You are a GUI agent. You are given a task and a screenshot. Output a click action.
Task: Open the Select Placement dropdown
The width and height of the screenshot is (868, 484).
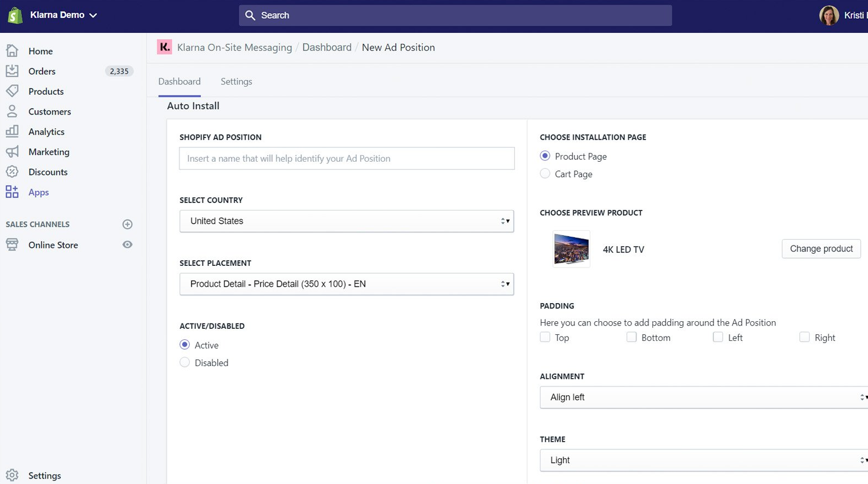click(347, 284)
